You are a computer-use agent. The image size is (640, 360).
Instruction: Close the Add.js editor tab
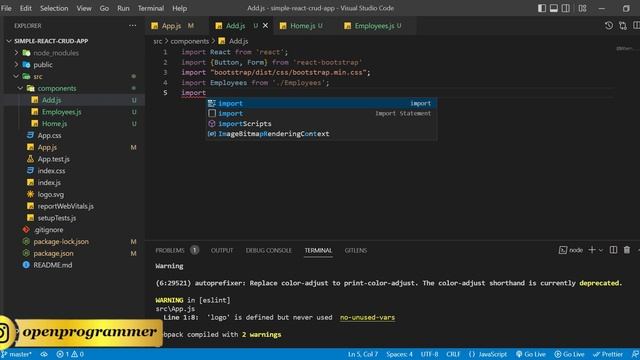click(265, 26)
